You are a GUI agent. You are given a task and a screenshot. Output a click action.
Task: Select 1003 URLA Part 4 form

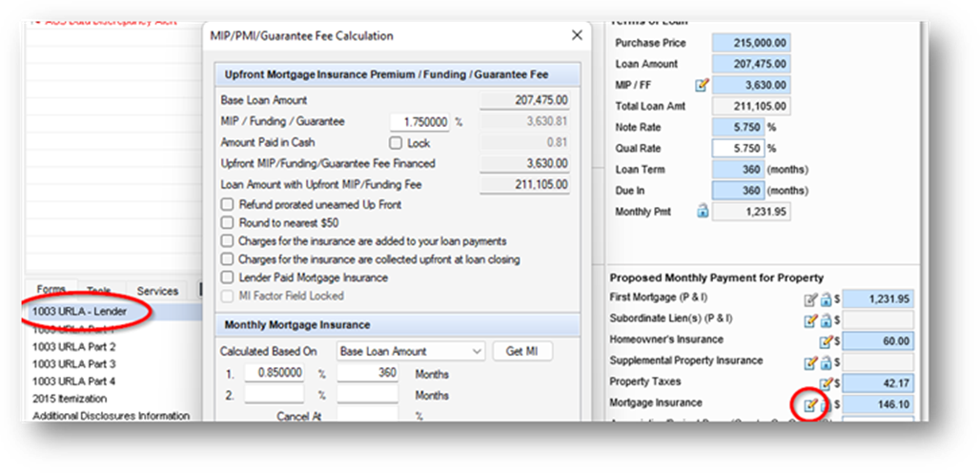pyautogui.click(x=73, y=381)
